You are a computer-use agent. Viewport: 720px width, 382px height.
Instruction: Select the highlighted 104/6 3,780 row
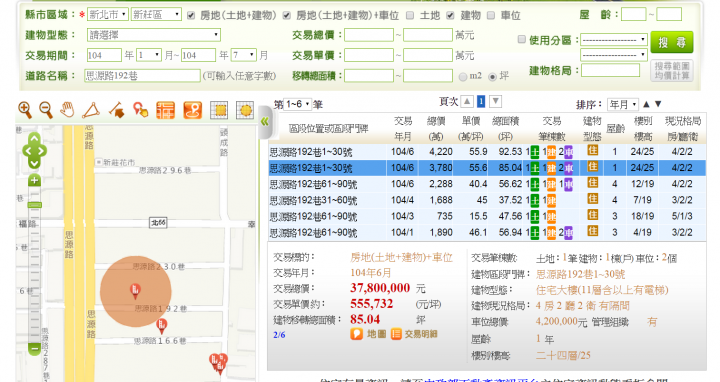(487, 168)
